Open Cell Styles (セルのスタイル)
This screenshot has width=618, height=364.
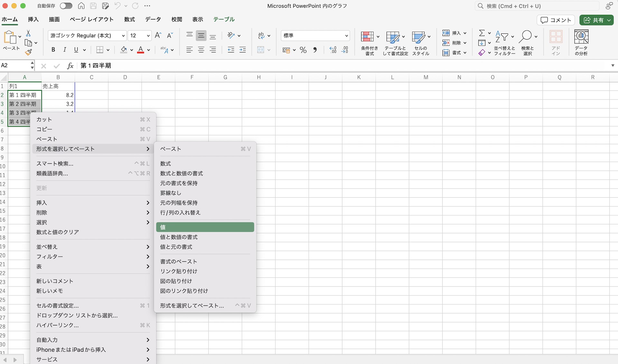tap(421, 43)
